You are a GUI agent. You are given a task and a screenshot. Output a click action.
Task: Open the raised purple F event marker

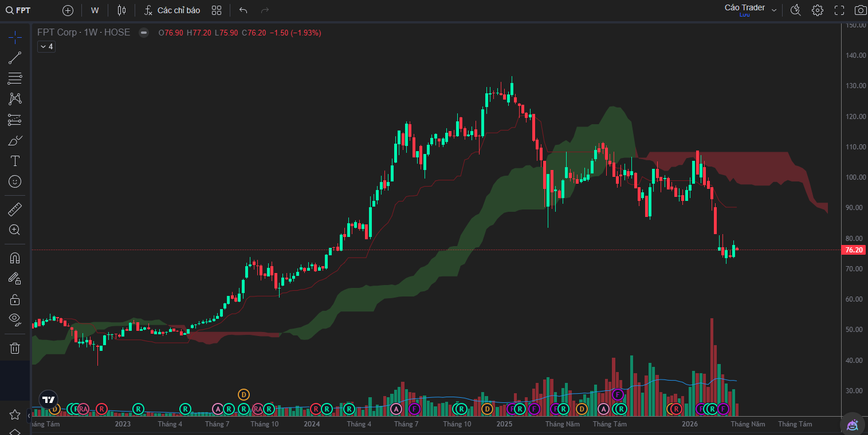pos(618,394)
